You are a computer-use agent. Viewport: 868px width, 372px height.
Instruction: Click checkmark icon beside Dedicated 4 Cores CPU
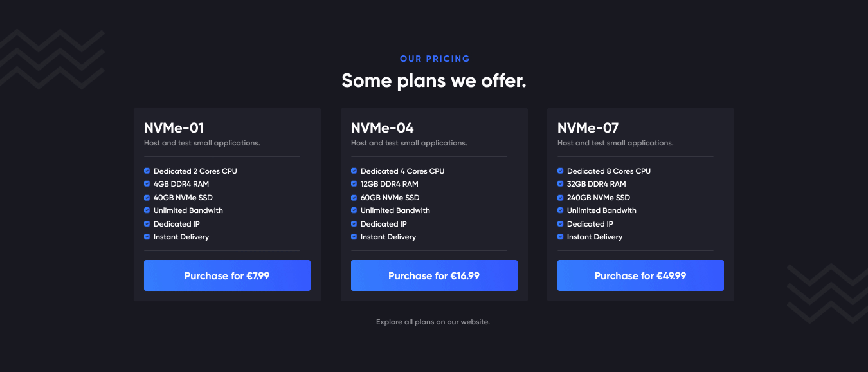(354, 171)
